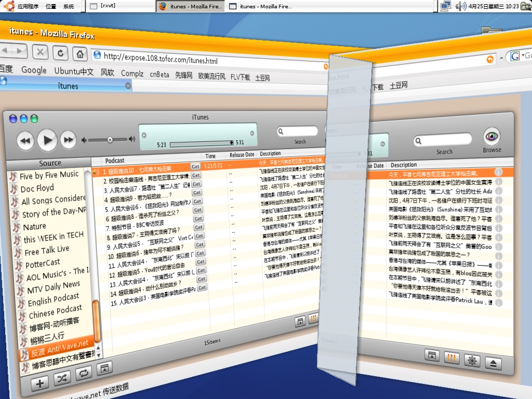Open 系统 menu in top panel
Image resolution: width=532 pixels, height=399 pixels.
point(69,6)
